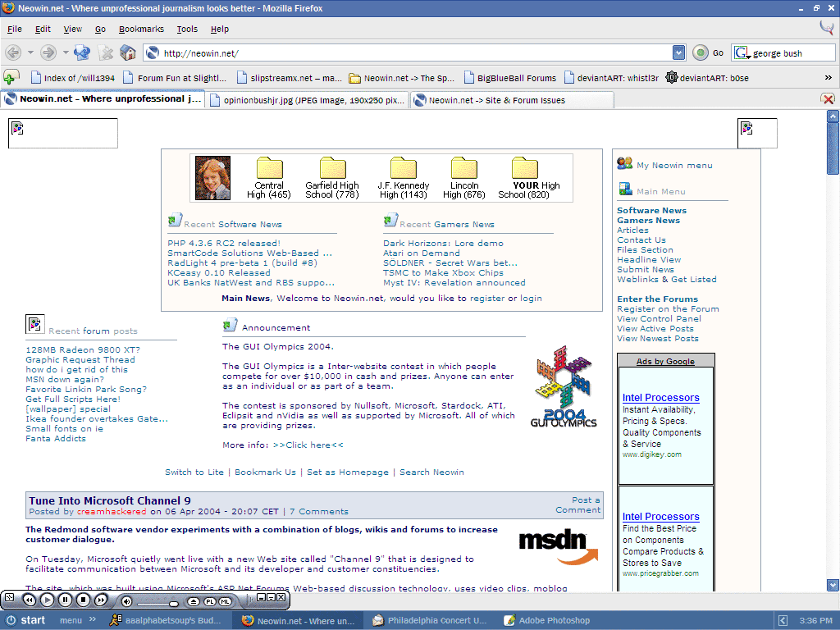This screenshot has width=840, height=630.
Task: Go forward with the Forward arrow button
Action: click(x=48, y=52)
